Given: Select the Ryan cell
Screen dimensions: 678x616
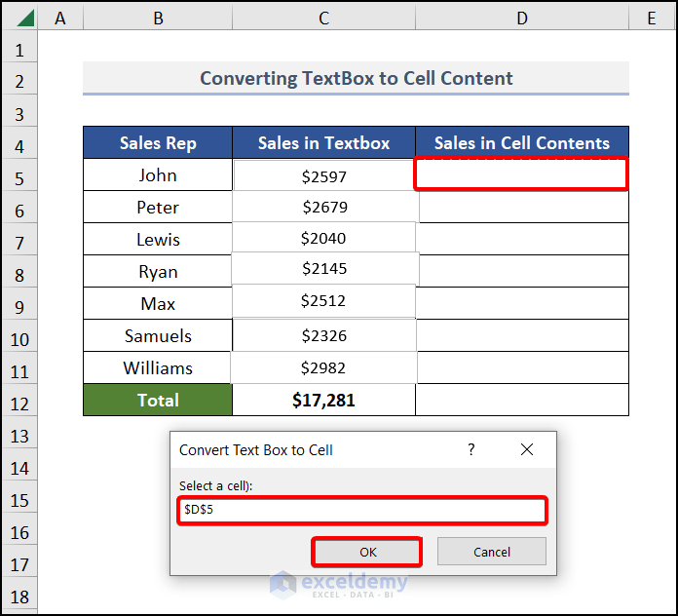Looking at the screenshot, I should point(158,271).
